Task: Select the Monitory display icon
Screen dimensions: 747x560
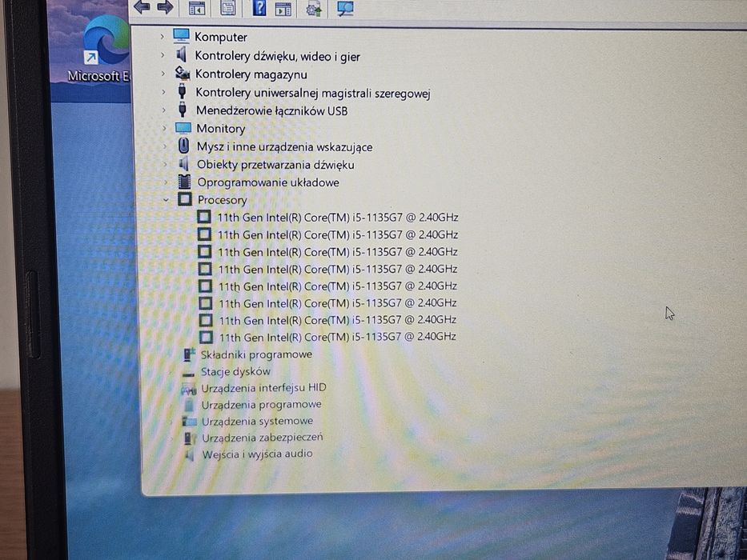Action: [x=183, y=128]
